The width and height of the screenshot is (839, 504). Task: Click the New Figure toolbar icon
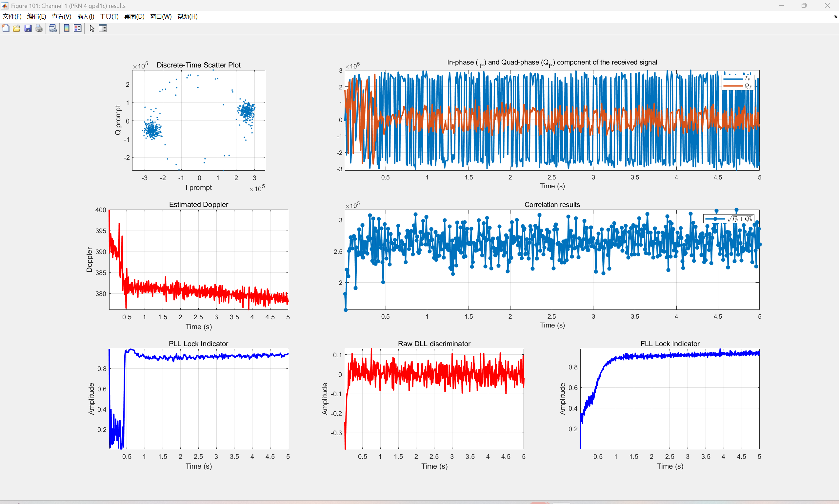6,28
